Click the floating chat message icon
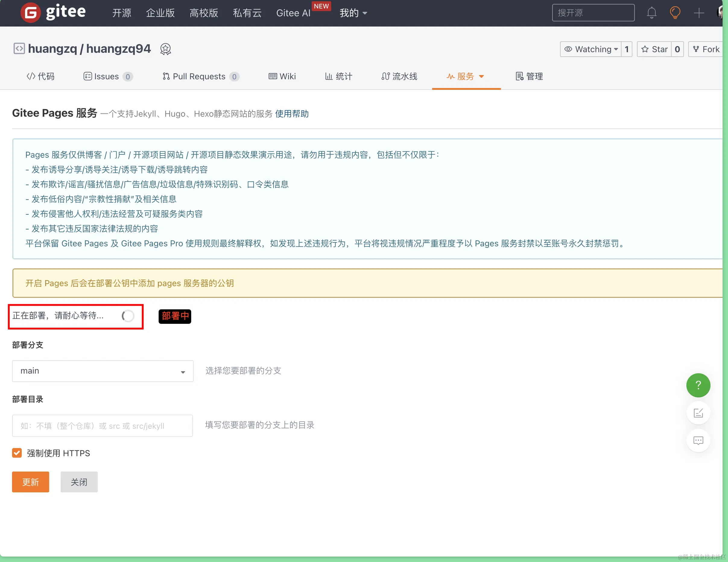Screen dimensions: 728x562 (x=698, y=440)
